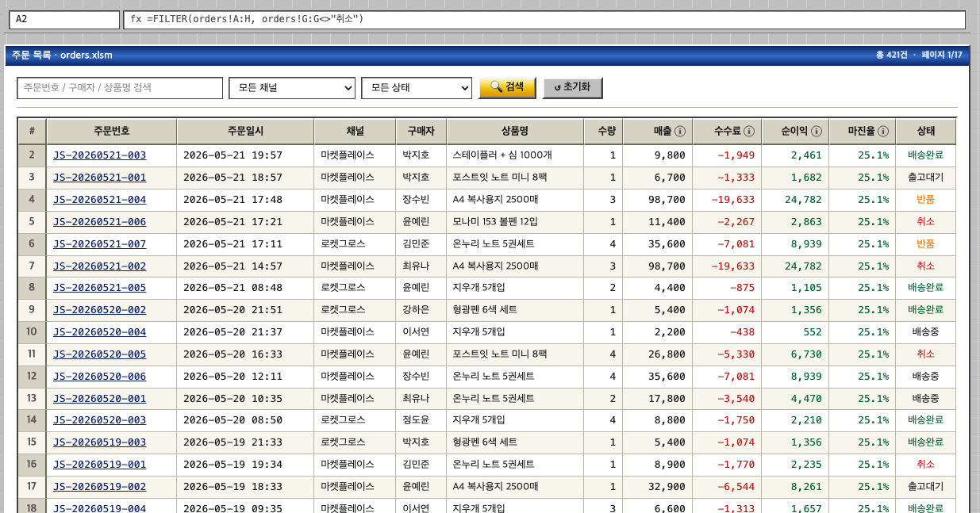
Task: Click the 배송중 status in row 10
Action: (x=925, y=332)
